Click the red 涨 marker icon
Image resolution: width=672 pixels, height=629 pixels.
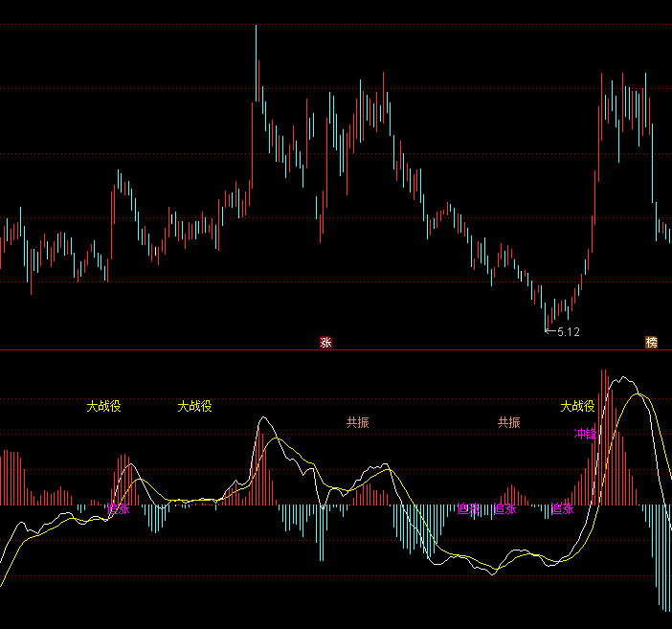tap(325, 342)
